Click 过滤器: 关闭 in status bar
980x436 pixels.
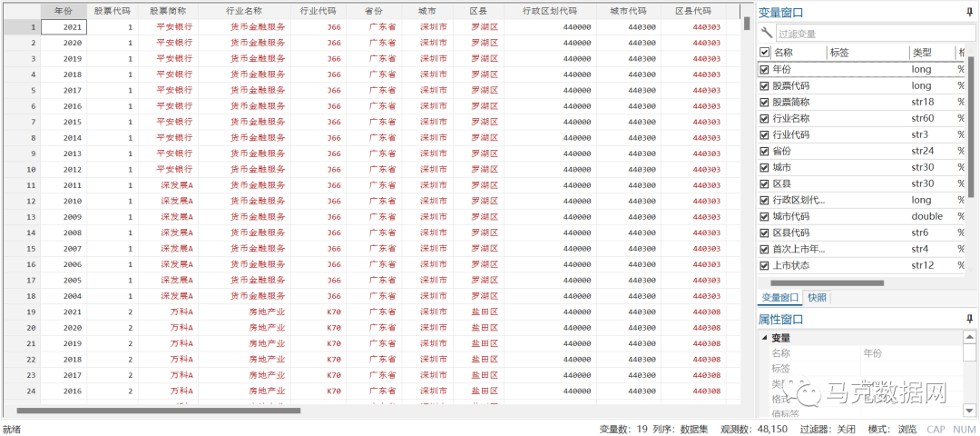828,429
